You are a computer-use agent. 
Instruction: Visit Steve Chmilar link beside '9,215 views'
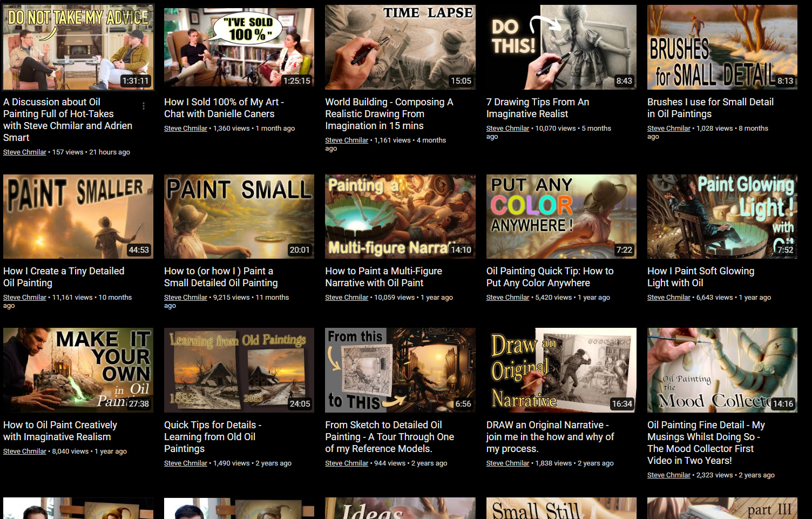tap(186, 298)
